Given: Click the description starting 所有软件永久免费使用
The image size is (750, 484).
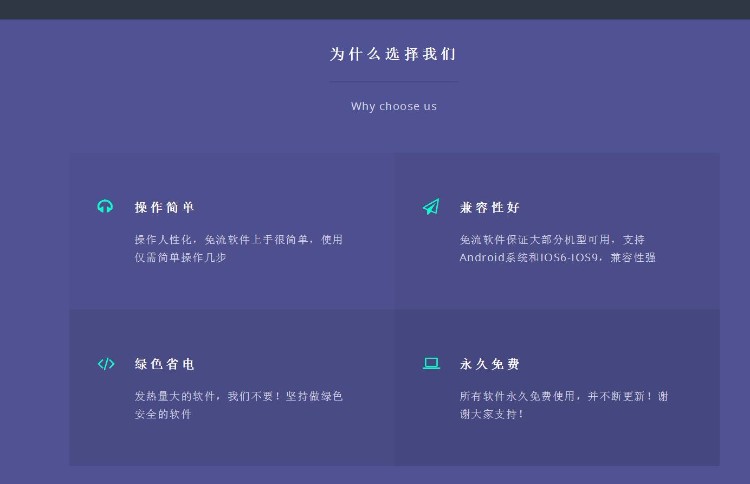Looking at the screenshot, I should pyautogui.click(x=564, y=405).
